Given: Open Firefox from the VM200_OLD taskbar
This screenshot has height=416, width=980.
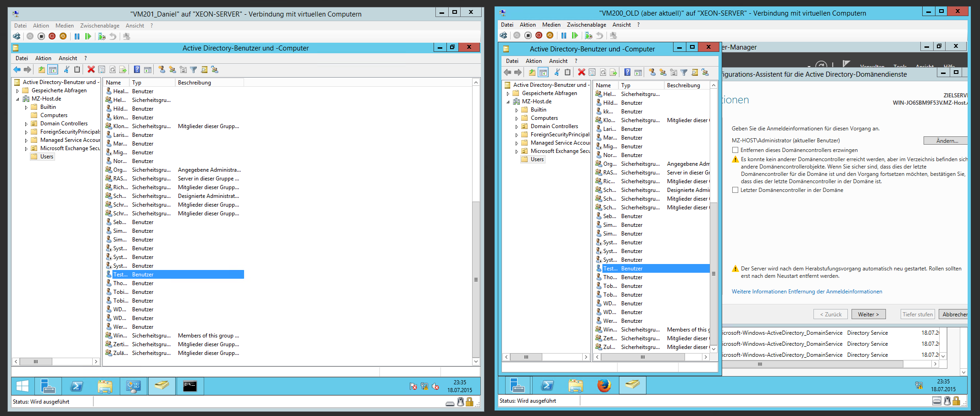Looking at the screenshot, I should click(x=604, y=385).
